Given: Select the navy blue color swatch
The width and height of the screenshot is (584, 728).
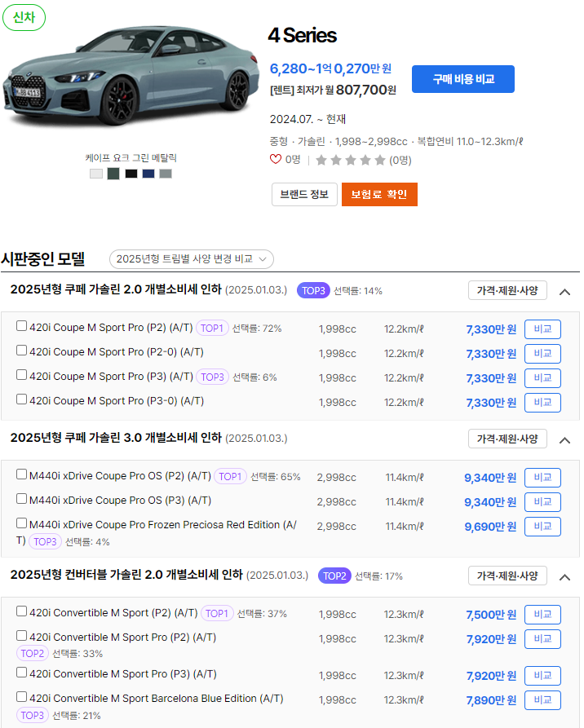Looking at the screenshot, I should 148,174.
